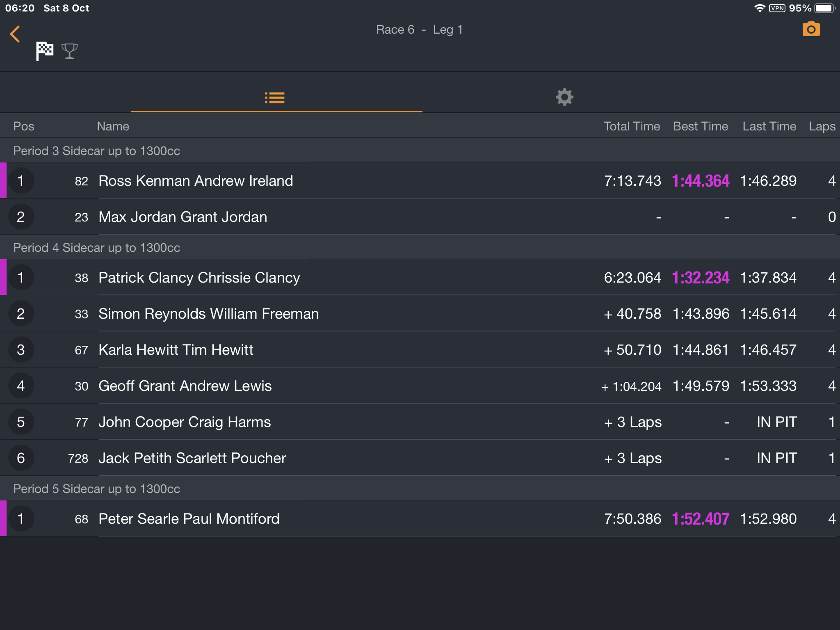
Task: Open Max Jordan Grant Jordan entry
Action: (420, 217)
